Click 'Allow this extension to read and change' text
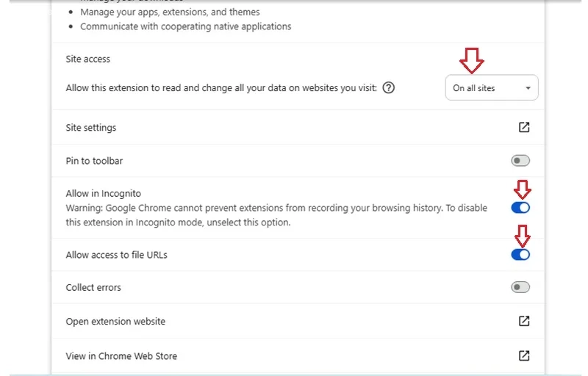This screenshot has width=588, height=376. click(221, 88)
